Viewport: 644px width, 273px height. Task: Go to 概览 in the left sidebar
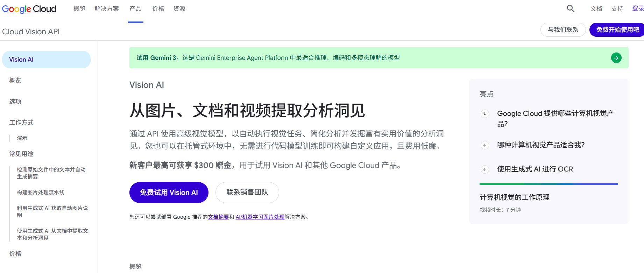pos(15,80)
